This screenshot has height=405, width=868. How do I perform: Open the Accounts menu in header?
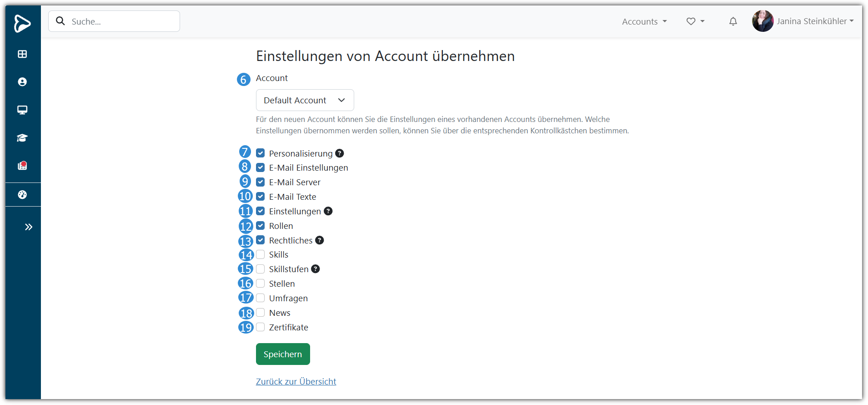644,21
